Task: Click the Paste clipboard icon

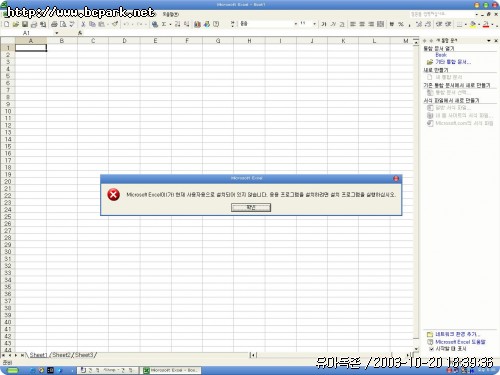Action: click(x=101, y=24)
